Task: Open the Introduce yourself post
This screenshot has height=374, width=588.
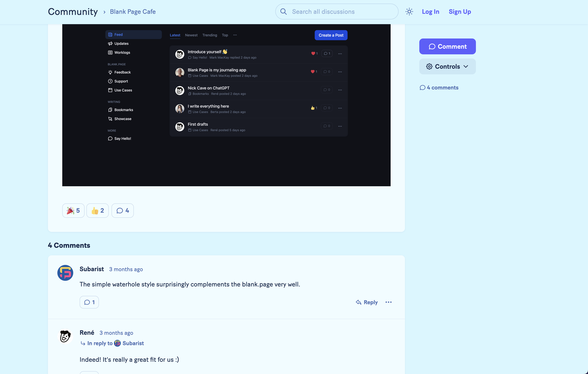Action: click(x=207, y=52)
